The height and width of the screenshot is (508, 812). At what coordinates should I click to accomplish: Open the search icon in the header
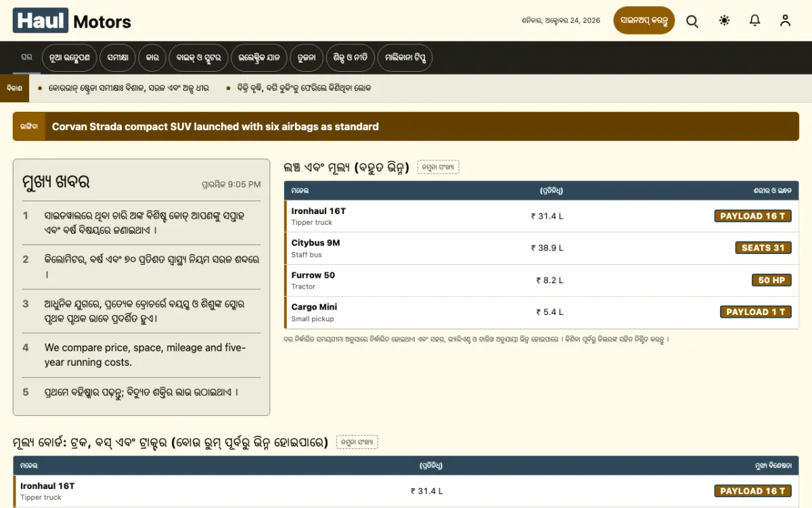click(x=692, y=21)
